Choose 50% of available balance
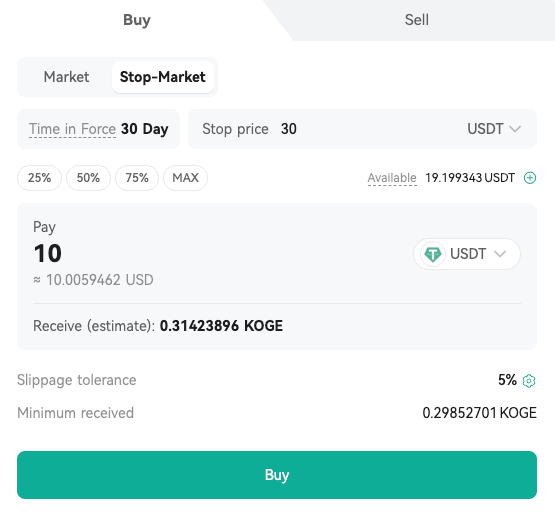Screen dimensions: 555x524 coord(88,178)
